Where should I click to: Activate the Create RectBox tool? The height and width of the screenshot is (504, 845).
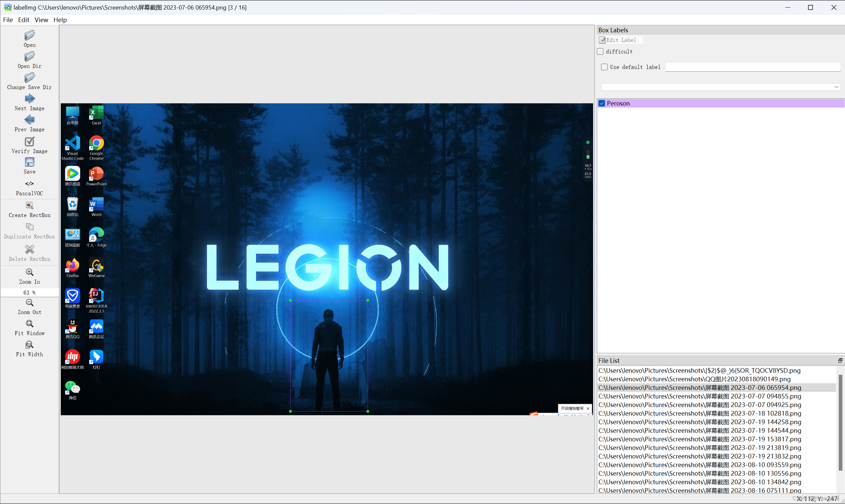[x=30, y=205]
